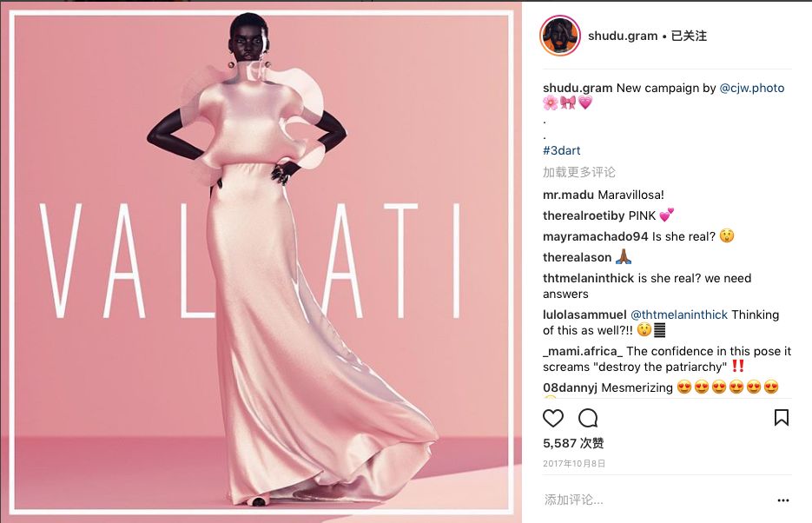Save the post with the bookmark icon
The width and height of the screenshot is (812, 523).
point(782,417)
